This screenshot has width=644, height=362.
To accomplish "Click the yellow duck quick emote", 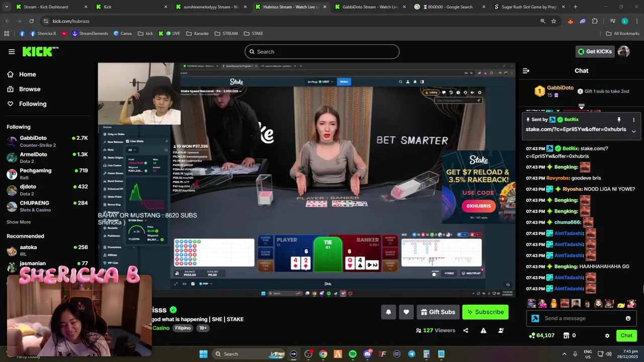I will point(621,304).
